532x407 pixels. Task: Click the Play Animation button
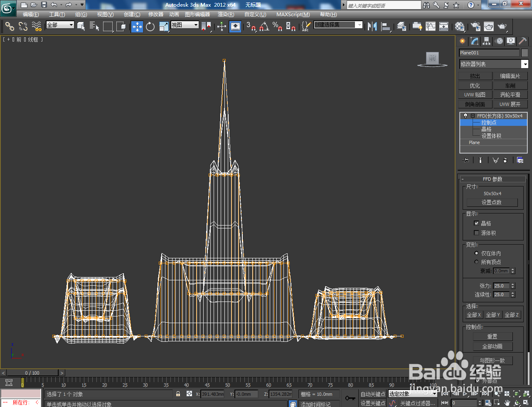pyautogui.click(x=465, y=393)
